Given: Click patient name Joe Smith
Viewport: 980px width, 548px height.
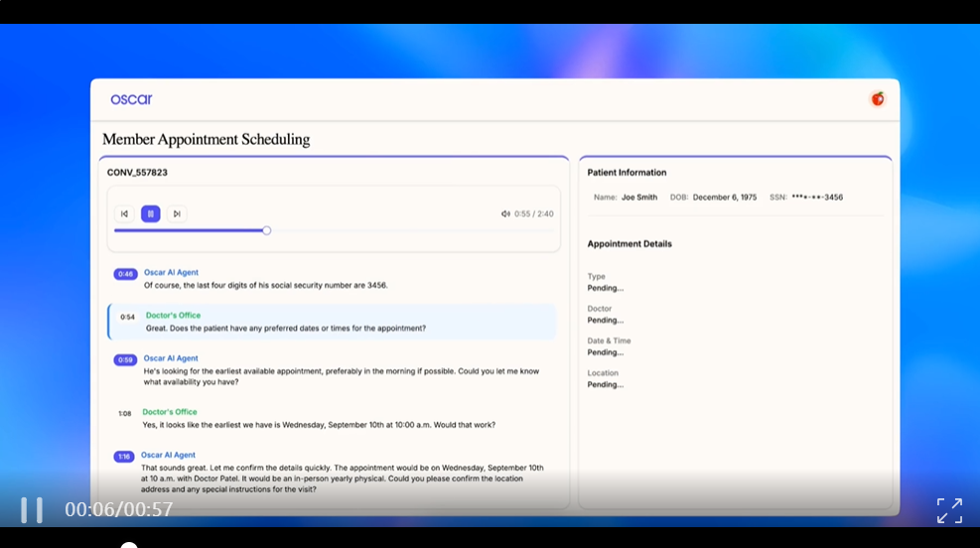Looking at the screenshot, I should [x=639, y=198].
